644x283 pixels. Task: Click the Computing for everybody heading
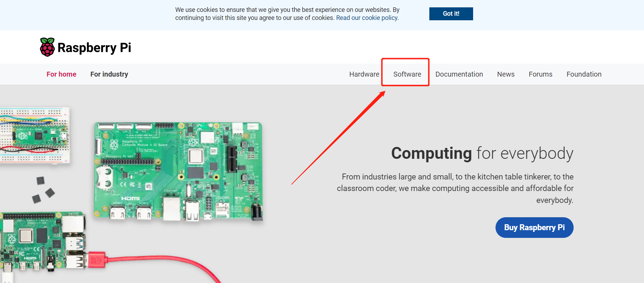482,153
